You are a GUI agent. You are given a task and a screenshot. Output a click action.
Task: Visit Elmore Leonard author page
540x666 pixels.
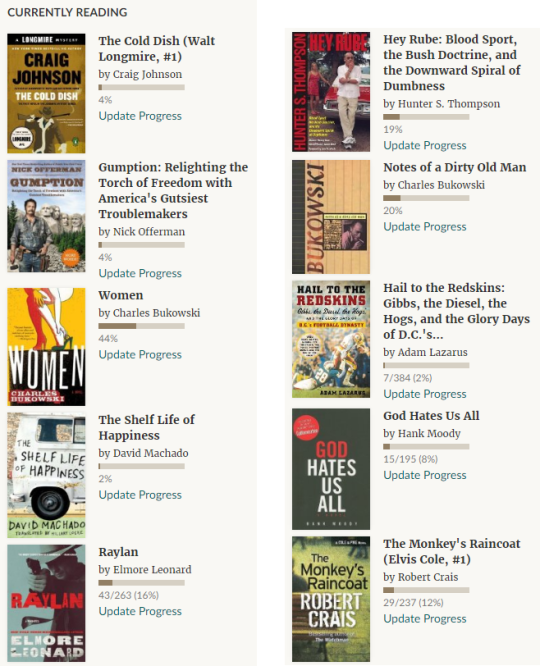point(152,570)
